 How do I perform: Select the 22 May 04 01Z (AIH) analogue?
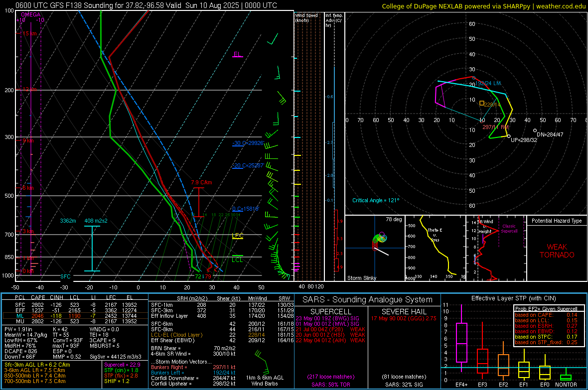[x=330, y=340]
